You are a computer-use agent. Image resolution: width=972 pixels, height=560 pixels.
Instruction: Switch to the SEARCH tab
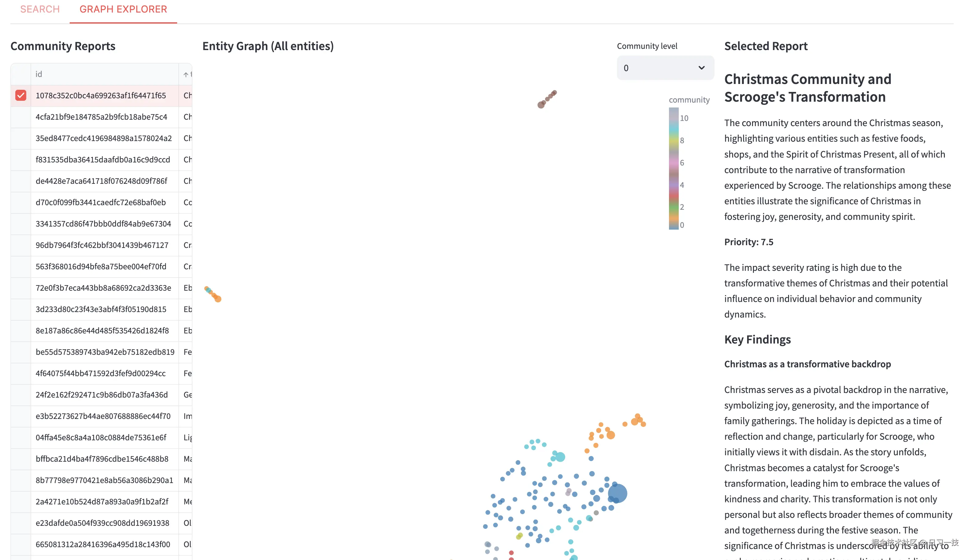click(x=40, y=9)
